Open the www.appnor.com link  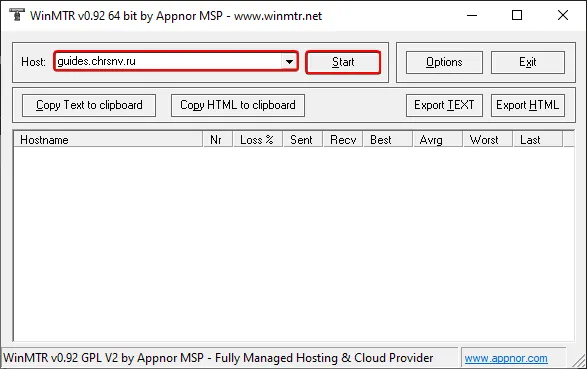tap(506, 359)
